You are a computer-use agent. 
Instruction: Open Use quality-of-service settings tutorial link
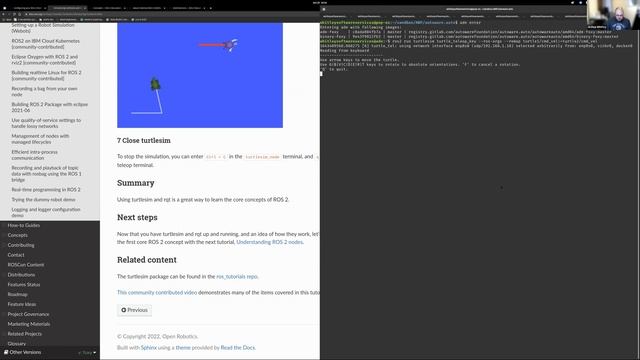(46, 123)
